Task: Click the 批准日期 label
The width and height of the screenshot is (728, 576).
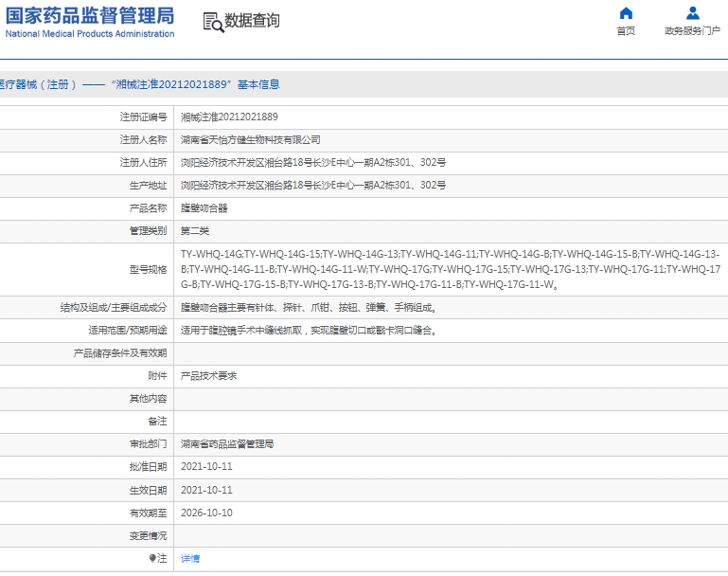Action: pyautogui.click(x=148, y=467)
